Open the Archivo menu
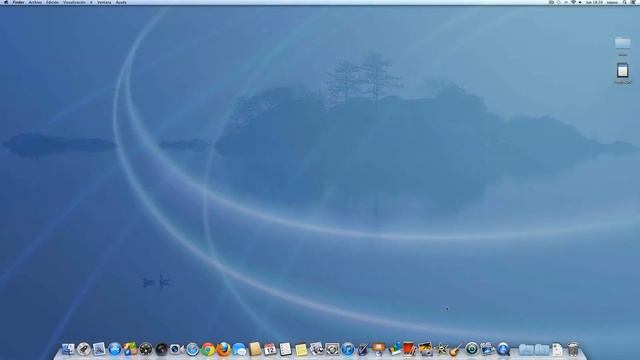 (x=35, y=2)
